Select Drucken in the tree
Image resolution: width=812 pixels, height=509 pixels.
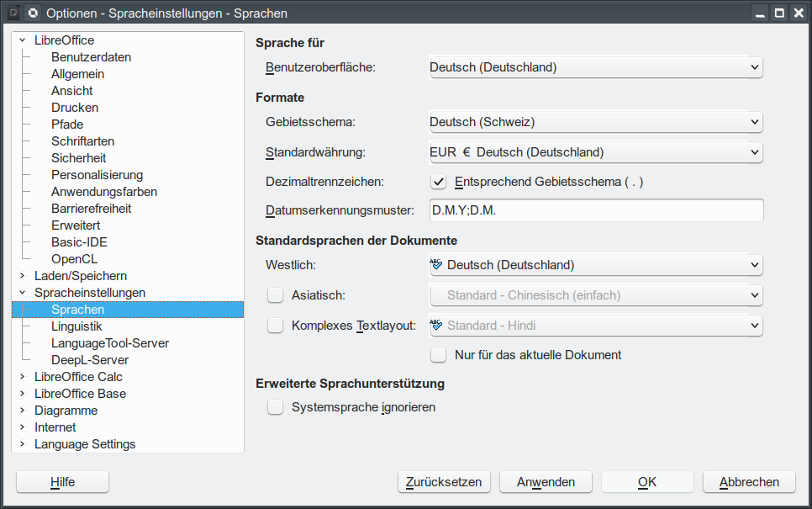tap(75, 108)
